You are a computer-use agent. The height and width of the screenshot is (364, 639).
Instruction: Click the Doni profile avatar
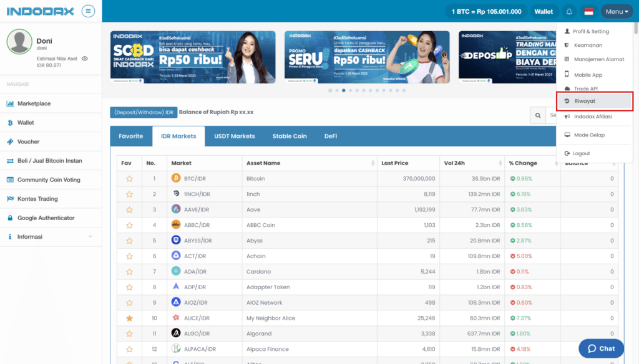pos(19,42)
